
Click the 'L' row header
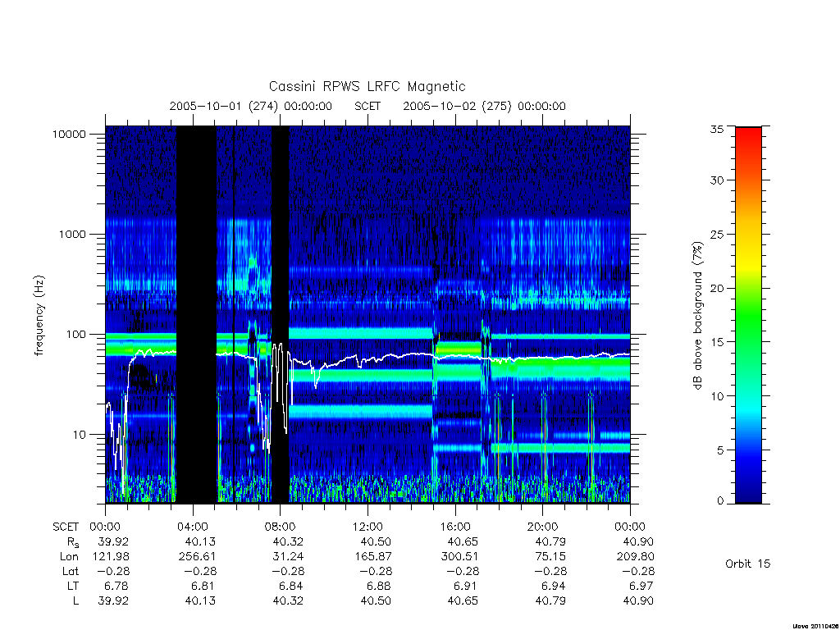(x=75, y=601)
